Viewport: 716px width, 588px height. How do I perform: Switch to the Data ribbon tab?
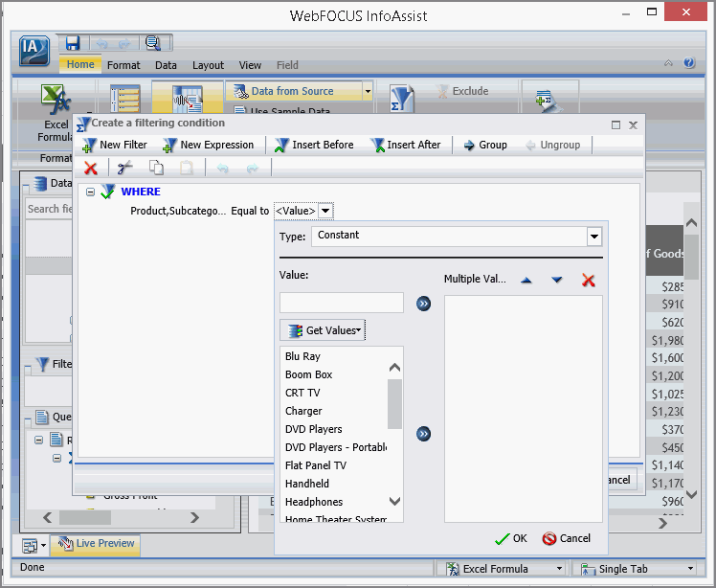click(x=166, y=65)
